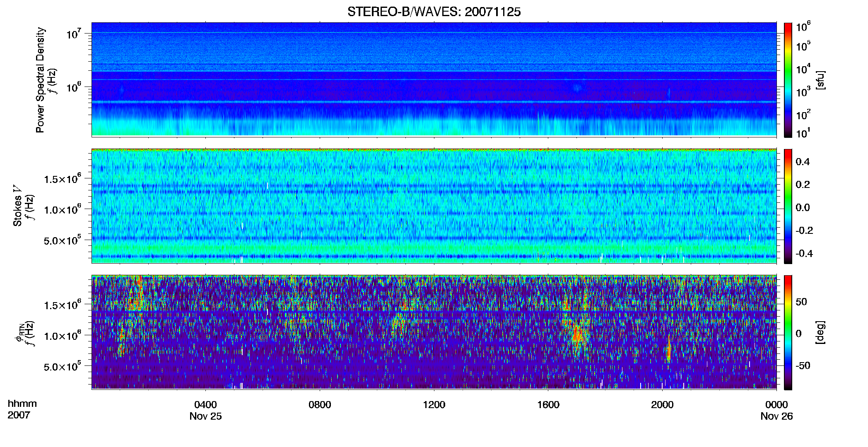Click the 0.0 Stokes colorbar tick label
The image size is (868, 447).
click(803, 207)
